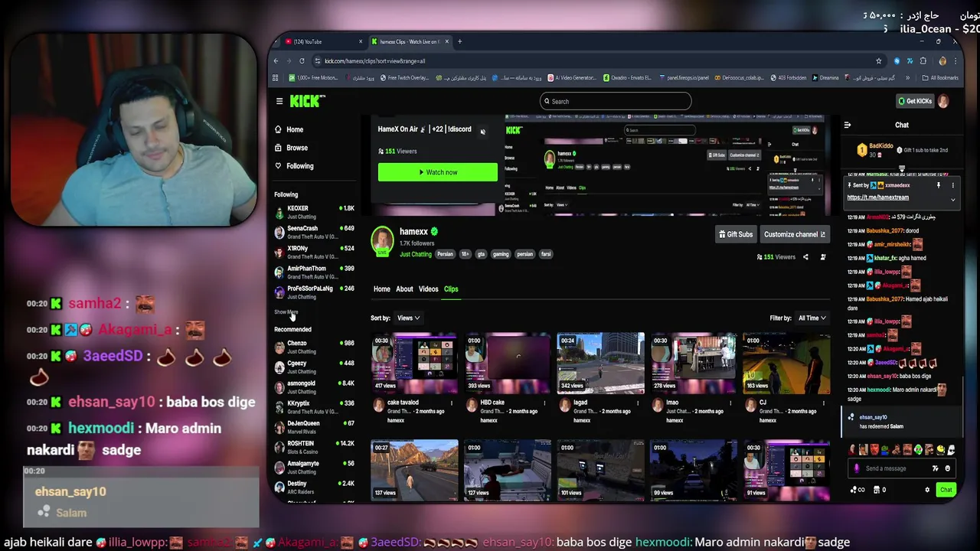Click the pin icon on pinned message
Viewport: 980px width, 551px height.
[x=939, y=185]
